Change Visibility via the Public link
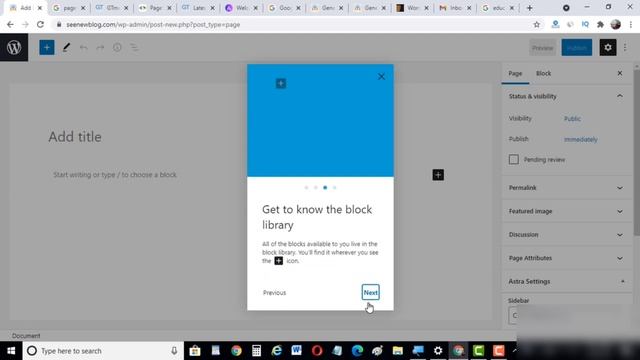 pos(572,119)
